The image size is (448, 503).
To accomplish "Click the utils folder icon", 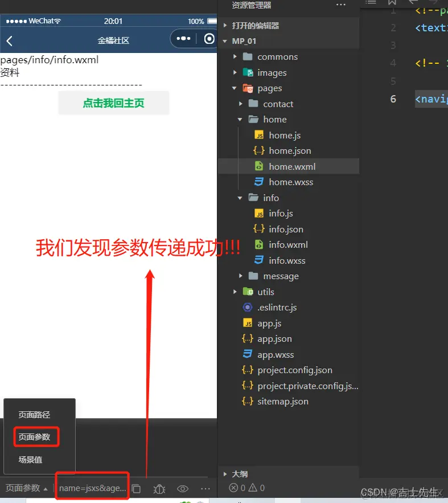I will (248, 292).
